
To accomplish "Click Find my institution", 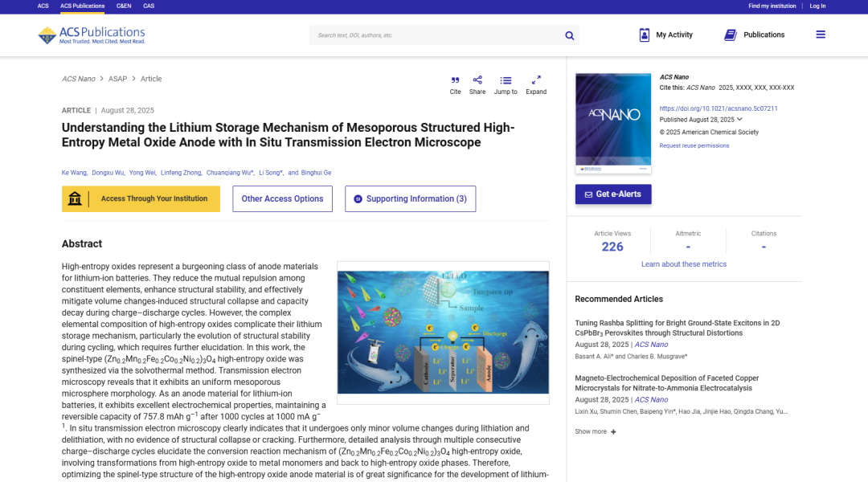I will click(772, 6).
